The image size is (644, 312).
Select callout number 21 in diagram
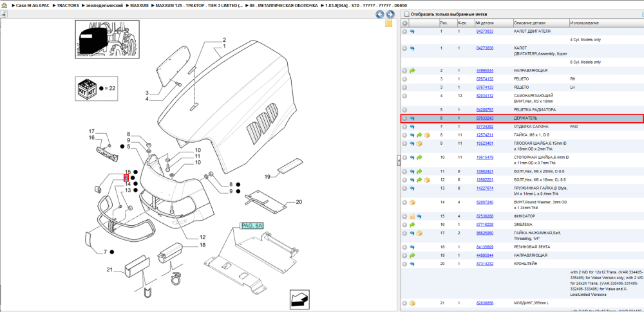point(109,270)
